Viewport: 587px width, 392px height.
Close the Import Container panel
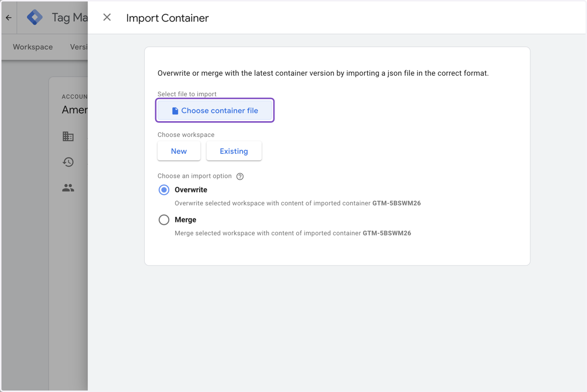[107, 18]
